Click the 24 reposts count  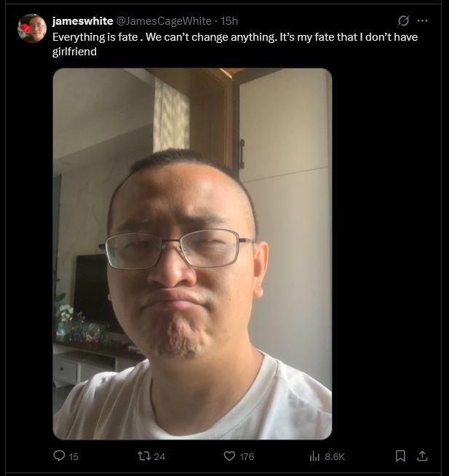(x=159, y=456)
